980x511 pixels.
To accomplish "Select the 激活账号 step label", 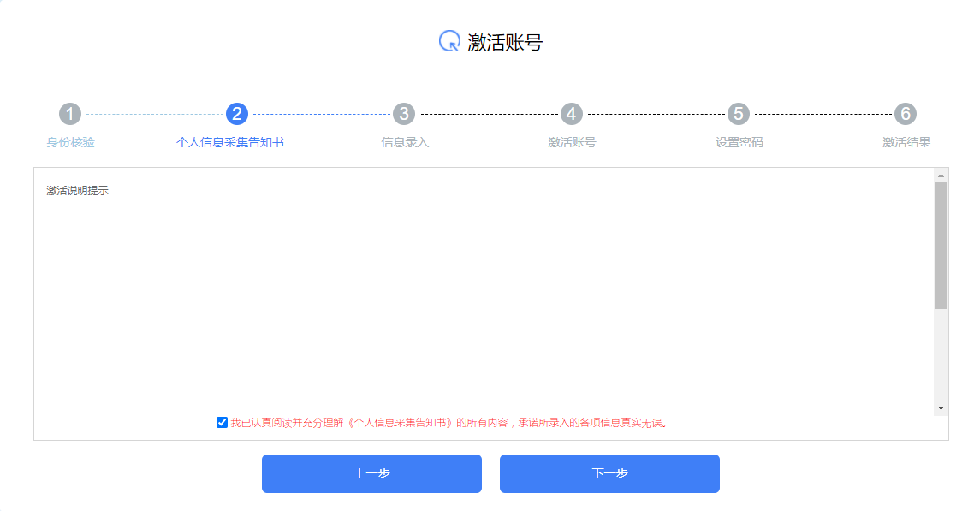I will [572, 142].
